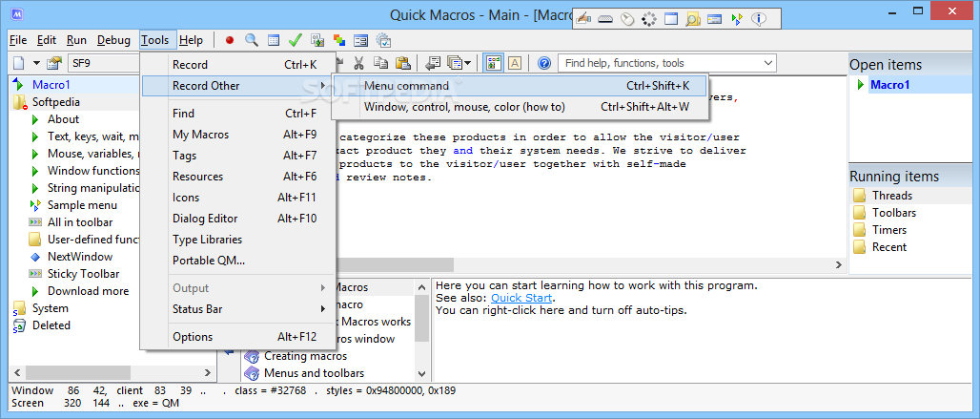Choose Dialog Editor from Tools menu

tap(237, 219)
